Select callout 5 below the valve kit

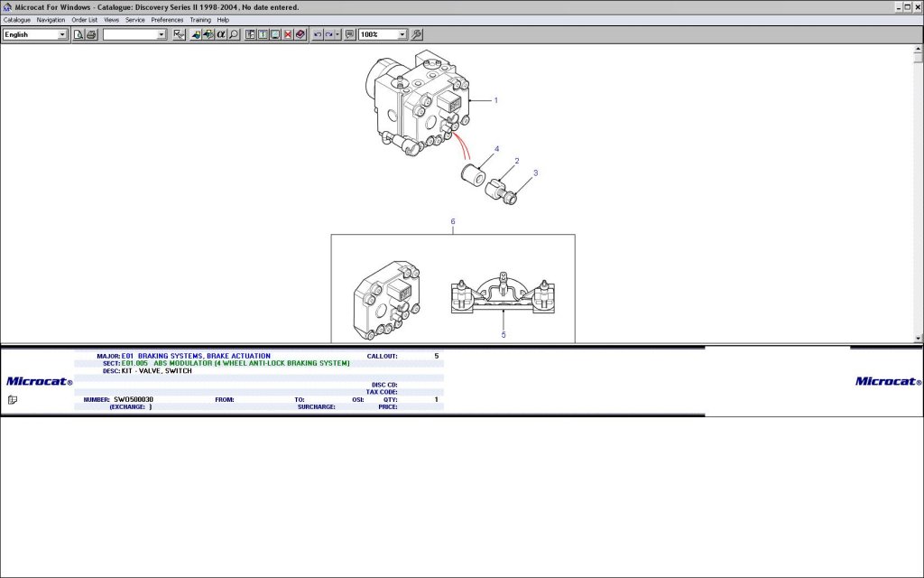(x=504, y=335)
